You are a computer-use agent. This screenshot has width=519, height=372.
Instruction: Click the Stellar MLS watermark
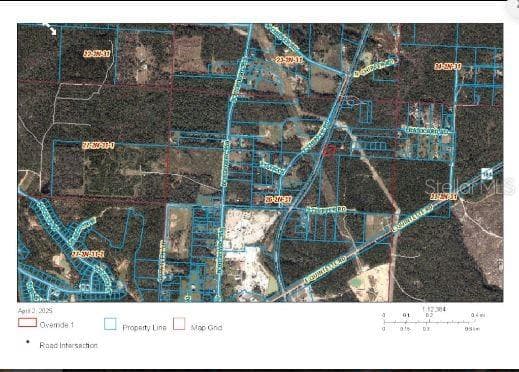470,186
